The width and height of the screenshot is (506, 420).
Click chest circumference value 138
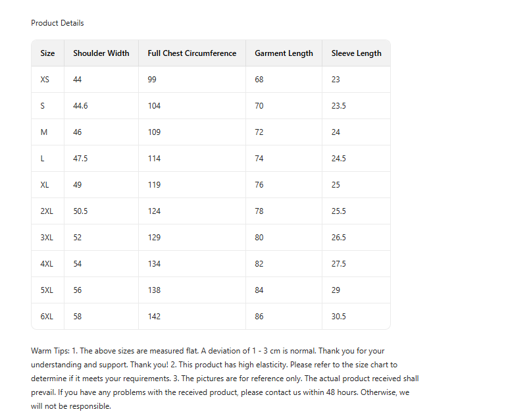154,290
